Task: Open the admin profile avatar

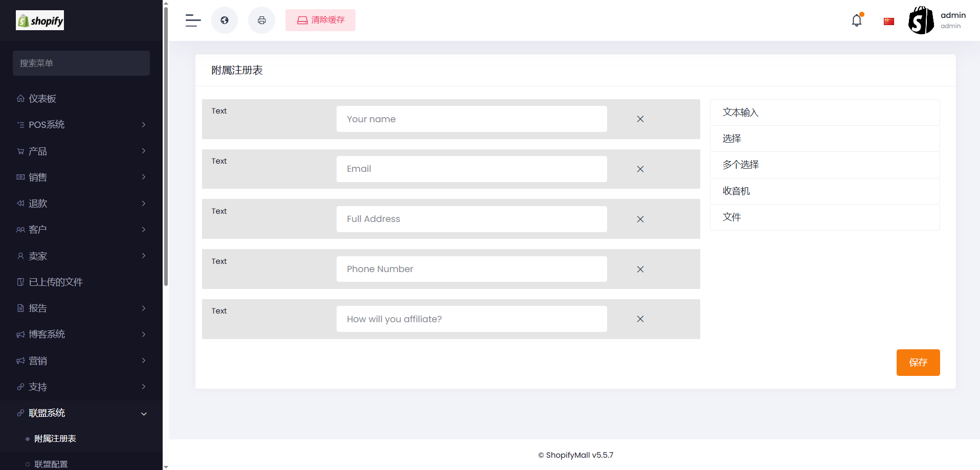Action: pyautogui.click(x=921, y=20)
